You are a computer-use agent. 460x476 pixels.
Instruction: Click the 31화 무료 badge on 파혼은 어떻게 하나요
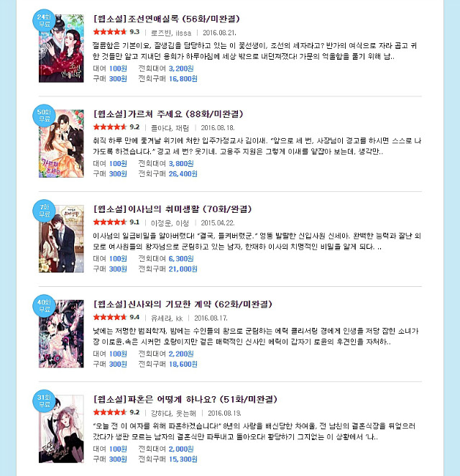[x=44, y=401]
